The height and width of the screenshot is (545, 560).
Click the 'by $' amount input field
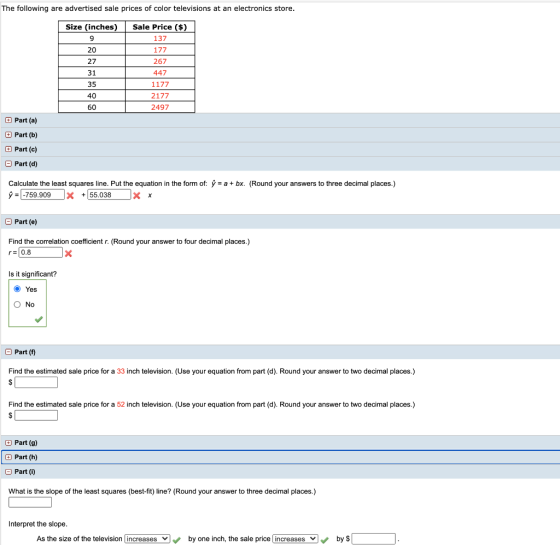click(374, 539)
